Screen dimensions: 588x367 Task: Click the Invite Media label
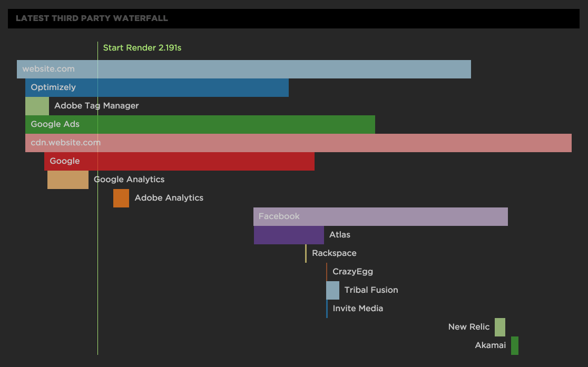click(x=358, y=309)
